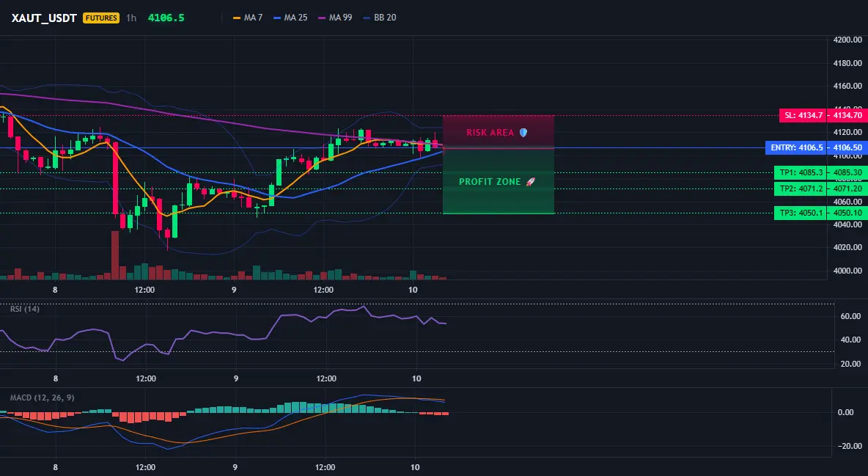Click the MACD (12, 26, 9) label
The height and width of the screenshot is (476, 868).
(x=42, y=398)
